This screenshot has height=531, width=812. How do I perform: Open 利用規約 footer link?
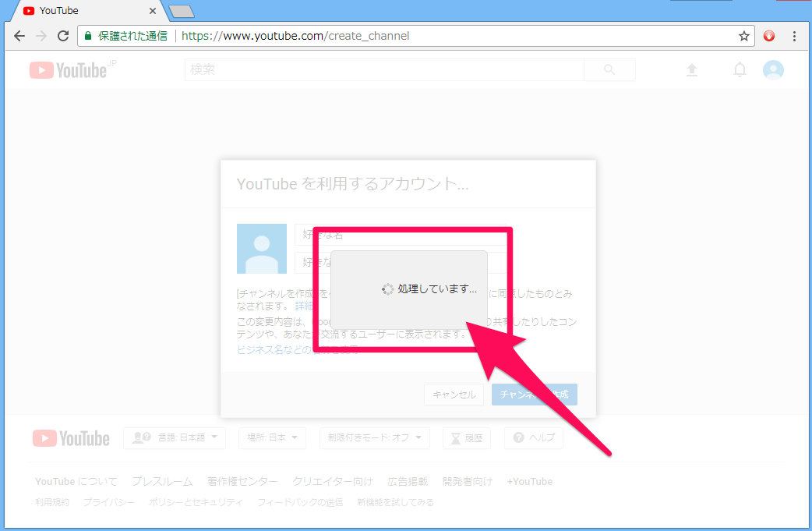pyautogui.click(x=51, y=502)
